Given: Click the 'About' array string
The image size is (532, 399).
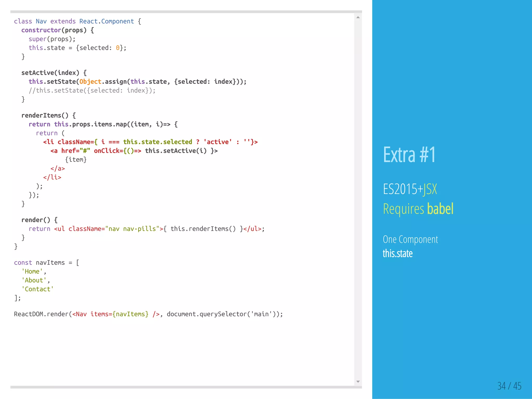Looking at the screenshot, I should (34, 280).
